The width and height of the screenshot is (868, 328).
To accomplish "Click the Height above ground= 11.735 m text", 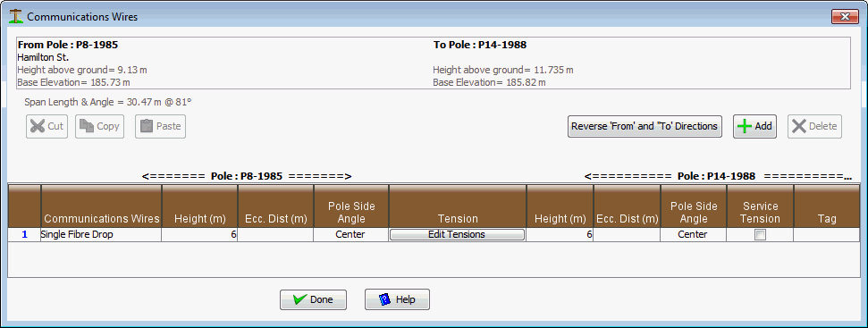I will [502, 70].
